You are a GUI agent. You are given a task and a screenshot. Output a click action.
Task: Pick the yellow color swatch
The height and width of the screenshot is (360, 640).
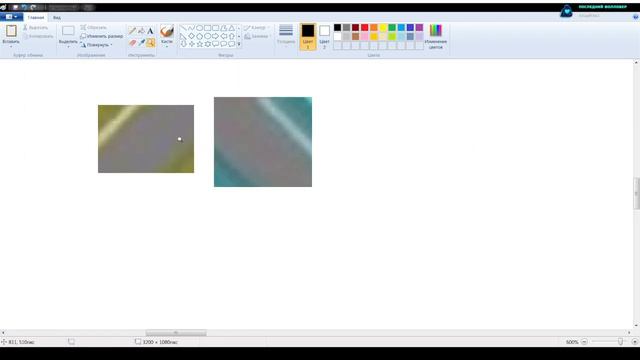[383, 27]
